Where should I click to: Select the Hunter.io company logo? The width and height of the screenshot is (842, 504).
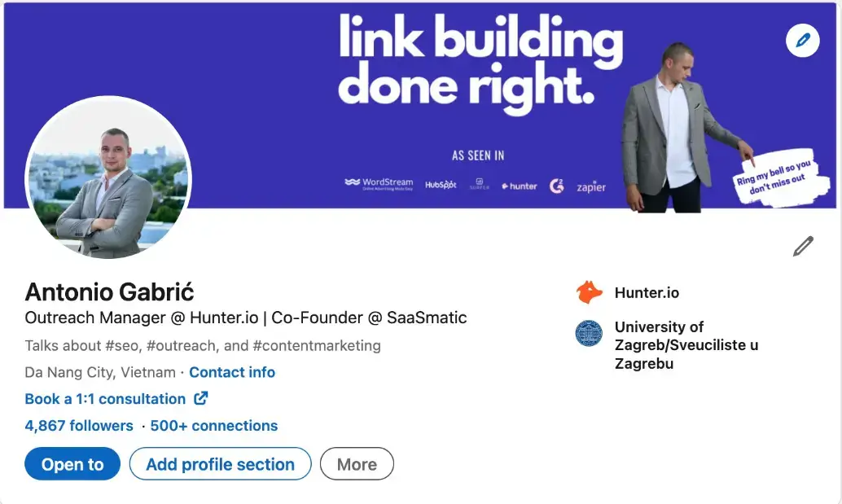(x=589, y=291)
